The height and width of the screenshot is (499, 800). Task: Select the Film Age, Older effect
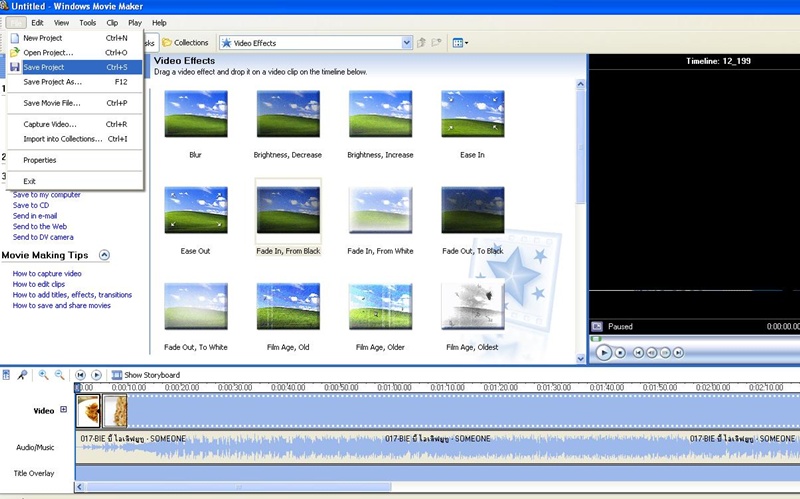381,306
